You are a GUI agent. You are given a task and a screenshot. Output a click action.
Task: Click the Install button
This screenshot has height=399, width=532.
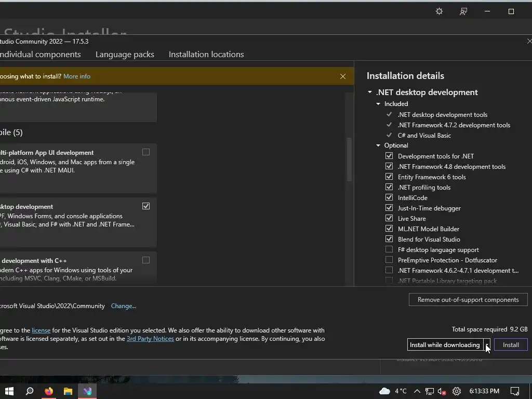(511, 345)
